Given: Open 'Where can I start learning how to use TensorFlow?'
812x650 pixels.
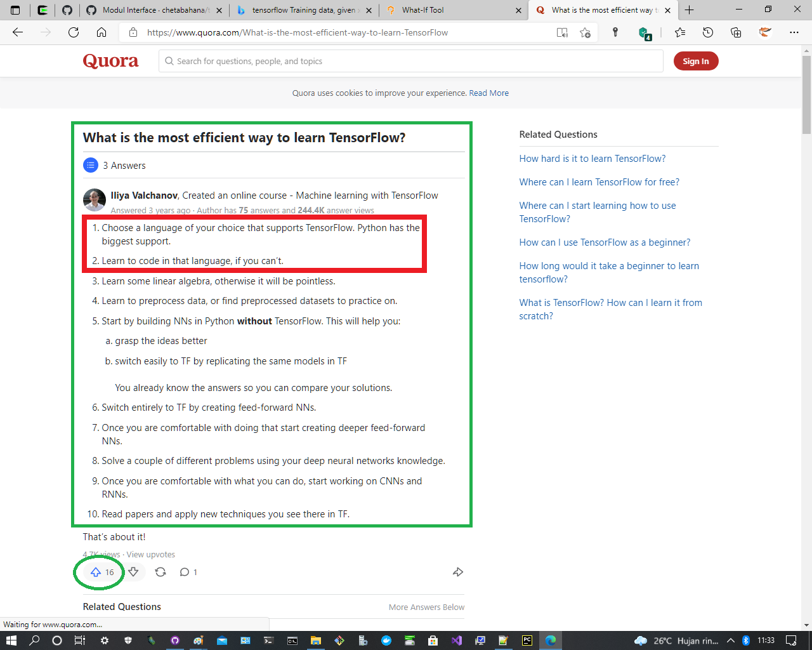Looking at the screenshot, I should tap(598, 212).
